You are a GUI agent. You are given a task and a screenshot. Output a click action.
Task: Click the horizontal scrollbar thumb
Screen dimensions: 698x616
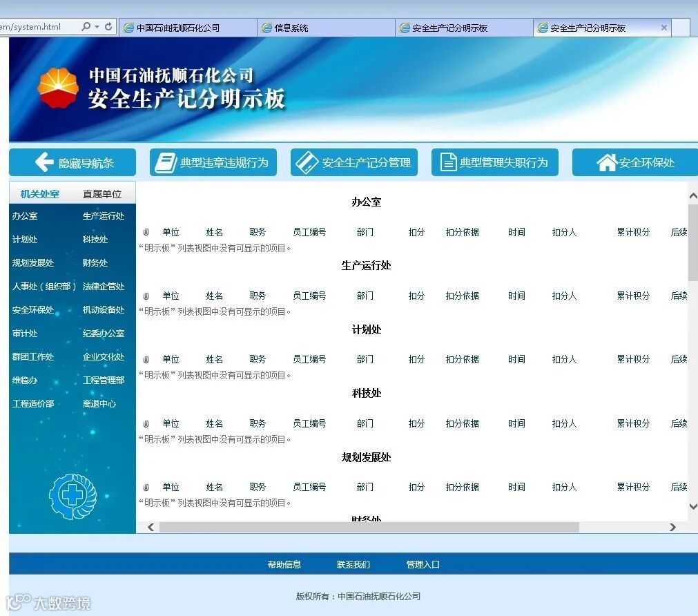pos(369,528)
